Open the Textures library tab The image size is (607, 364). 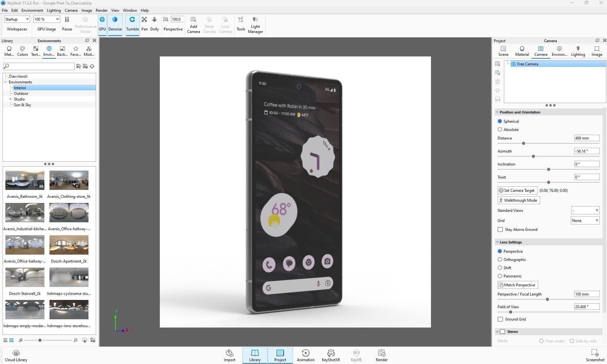pyautogui.click(x=36, y=51)
